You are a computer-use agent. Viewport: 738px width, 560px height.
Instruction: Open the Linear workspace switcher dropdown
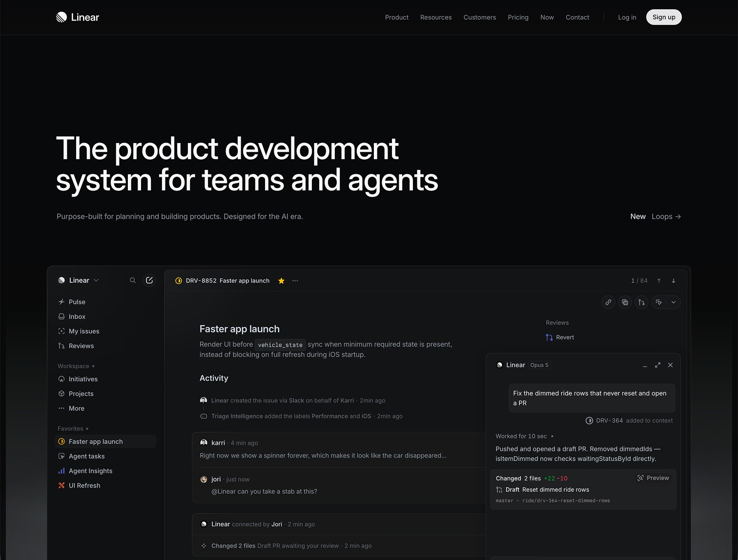pos(79,280)
